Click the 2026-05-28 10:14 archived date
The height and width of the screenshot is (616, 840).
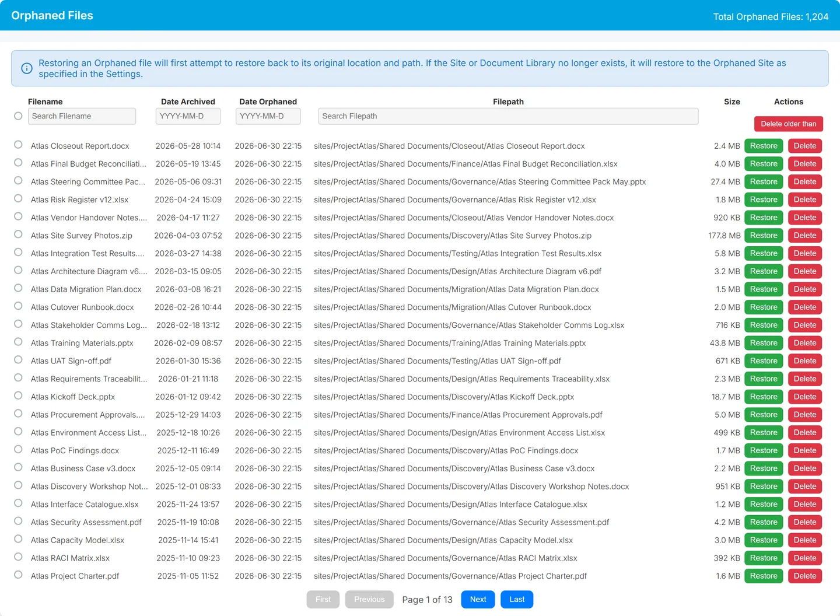click(x=188, y=146)
